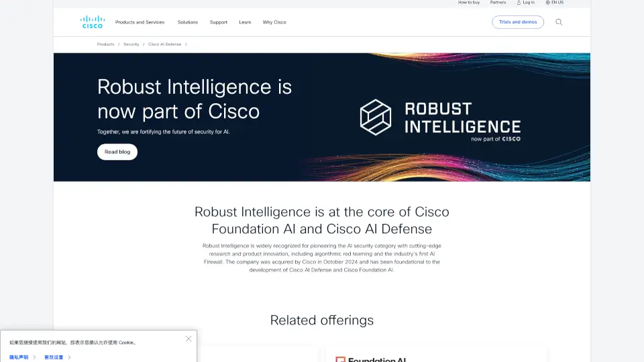This screenshot has height=362, width=644.
Task: Click the Trials and demos button
Action: coord(518,22)
